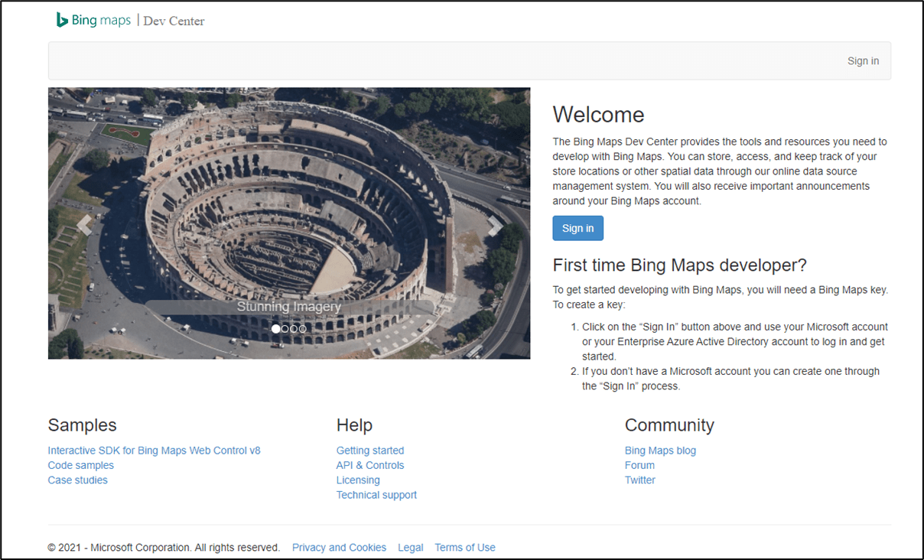Click the Welcome heading
The image size is (924, 560).
click(x=598, y=115)
